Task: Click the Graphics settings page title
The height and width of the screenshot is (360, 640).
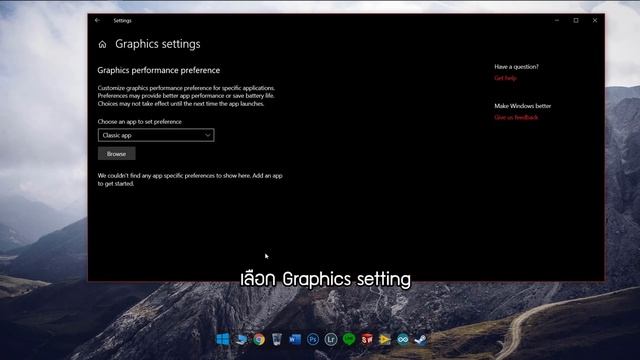Action: [158, 44]
